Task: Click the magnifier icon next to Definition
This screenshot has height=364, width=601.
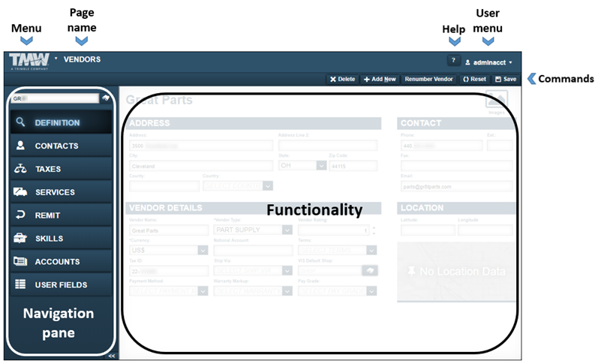Action: click(x=20, y=122)
